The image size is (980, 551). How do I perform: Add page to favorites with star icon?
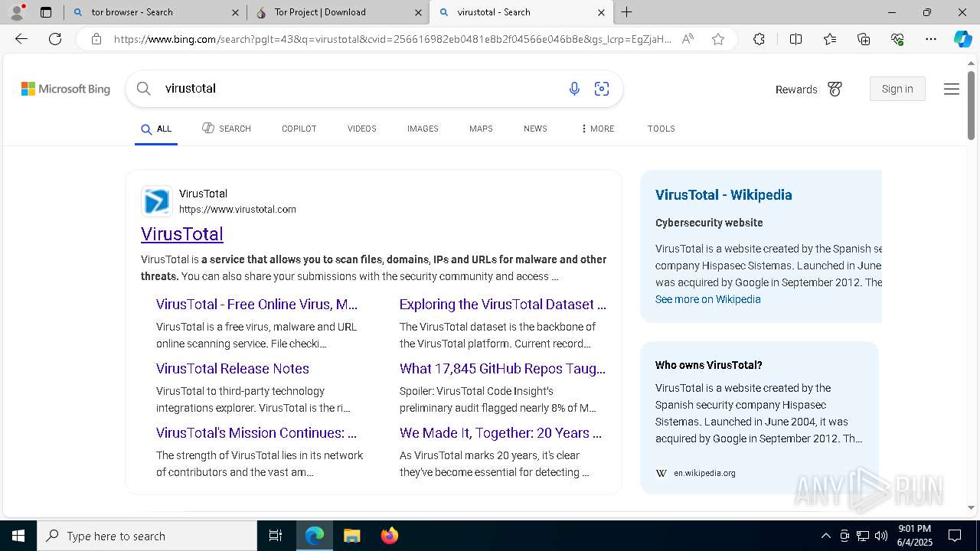pyautogui.click(x=718, y=39)
